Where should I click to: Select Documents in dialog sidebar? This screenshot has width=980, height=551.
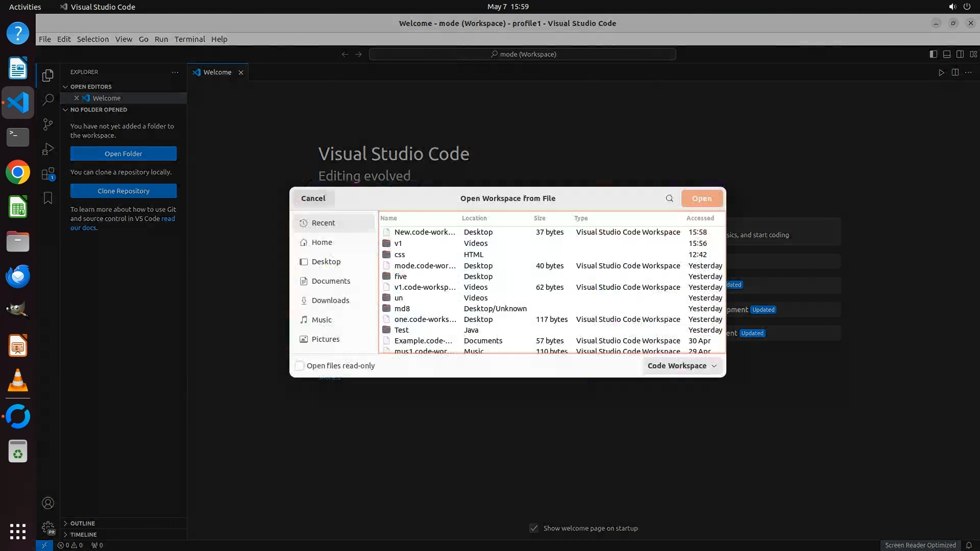331,281
